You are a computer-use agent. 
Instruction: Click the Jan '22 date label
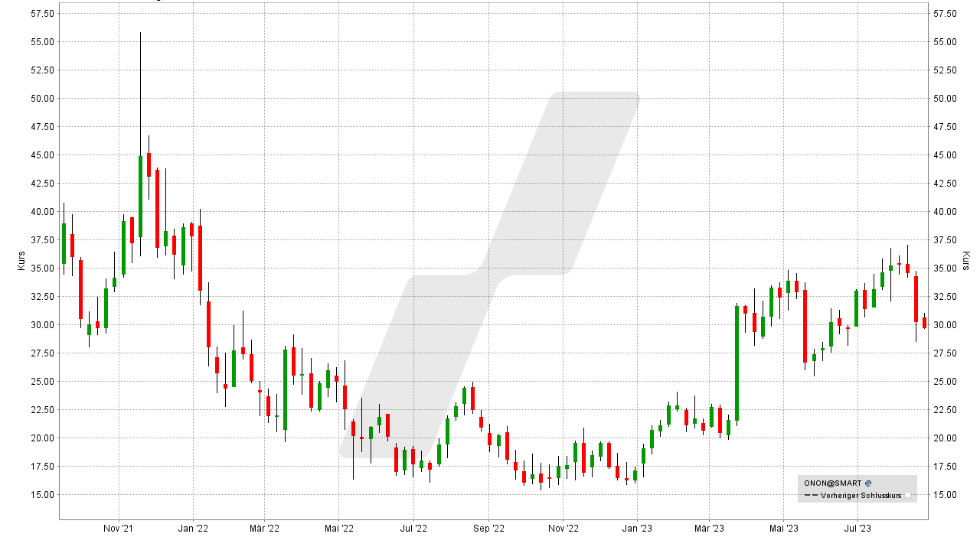click(x=193, y=529)
